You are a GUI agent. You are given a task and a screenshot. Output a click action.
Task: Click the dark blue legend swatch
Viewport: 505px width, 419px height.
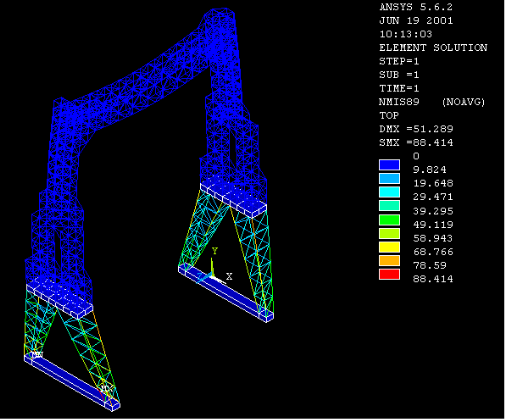(389, 165)
